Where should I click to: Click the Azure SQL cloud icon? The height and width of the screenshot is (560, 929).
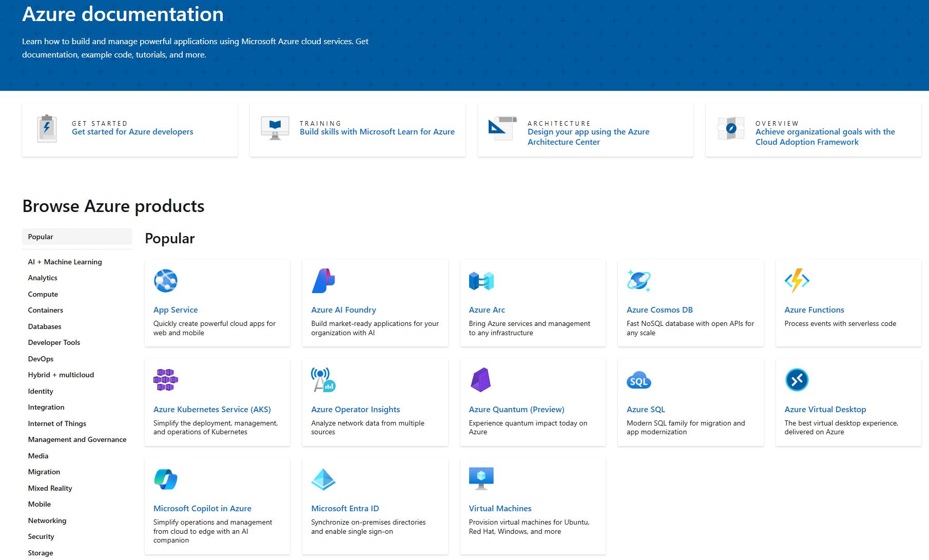pyautogui.click(x=639, y=380)
